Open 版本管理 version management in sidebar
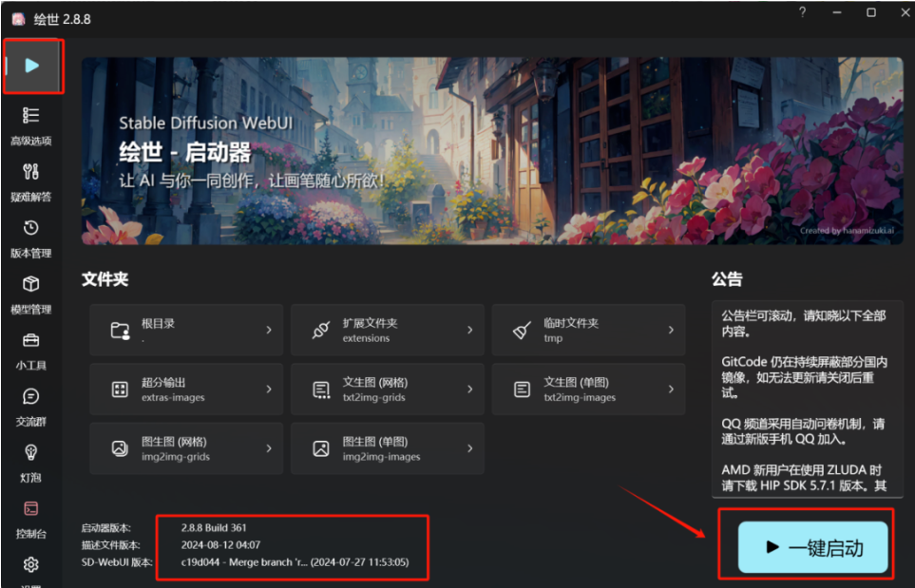Image resolution: width=915 pixels, height=588 pixels. [31, 238]
